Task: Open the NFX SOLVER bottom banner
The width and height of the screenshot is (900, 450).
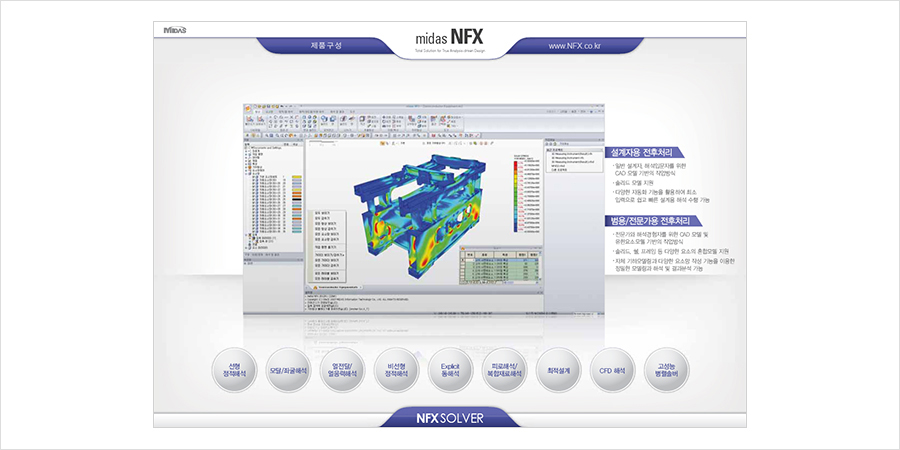Action: coord(450,418)
